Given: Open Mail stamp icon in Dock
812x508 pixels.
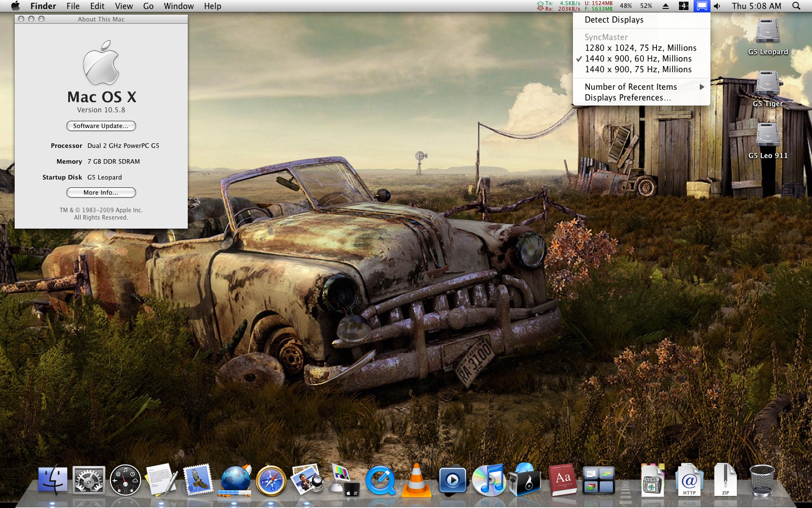Looking at the screenshot, I should coord(198,480).
